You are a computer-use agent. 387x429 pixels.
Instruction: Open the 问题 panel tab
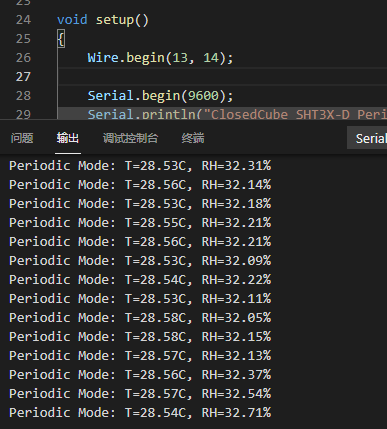pos(22,138)
